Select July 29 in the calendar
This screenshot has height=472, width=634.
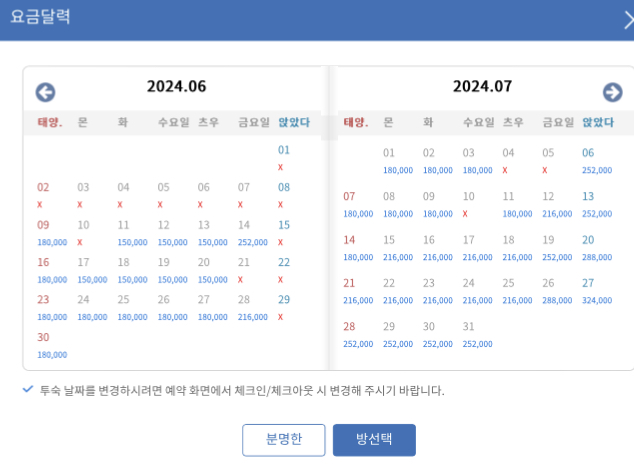click(x=398, y=335)
